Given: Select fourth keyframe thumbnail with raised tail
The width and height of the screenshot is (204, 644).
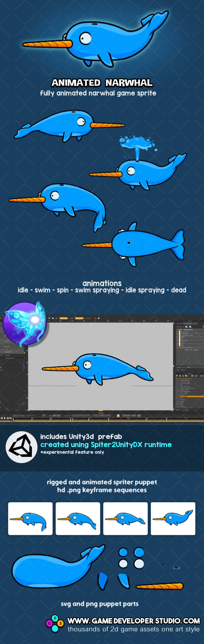Looking at the screenshot, I should tap(173, 518).
